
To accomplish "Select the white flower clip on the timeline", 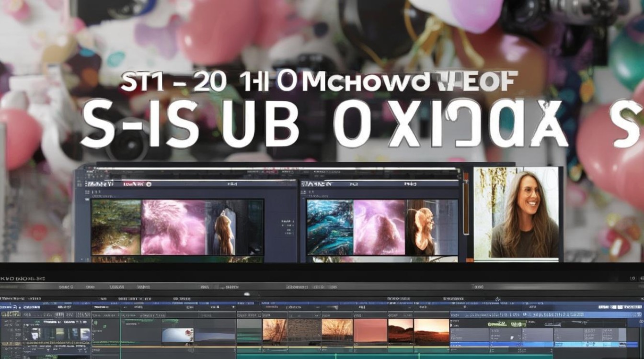I will coord(178,335).
